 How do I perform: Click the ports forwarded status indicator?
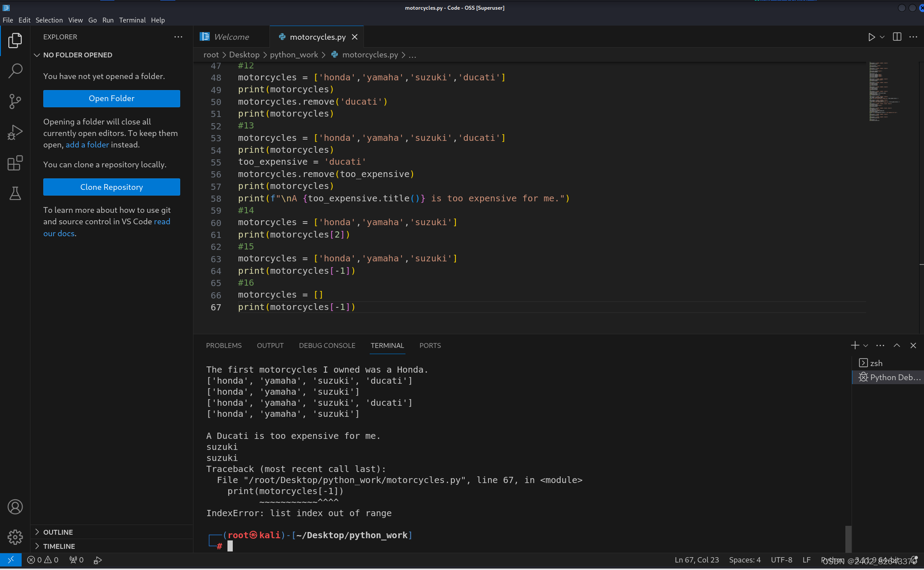tap(76, 560)
